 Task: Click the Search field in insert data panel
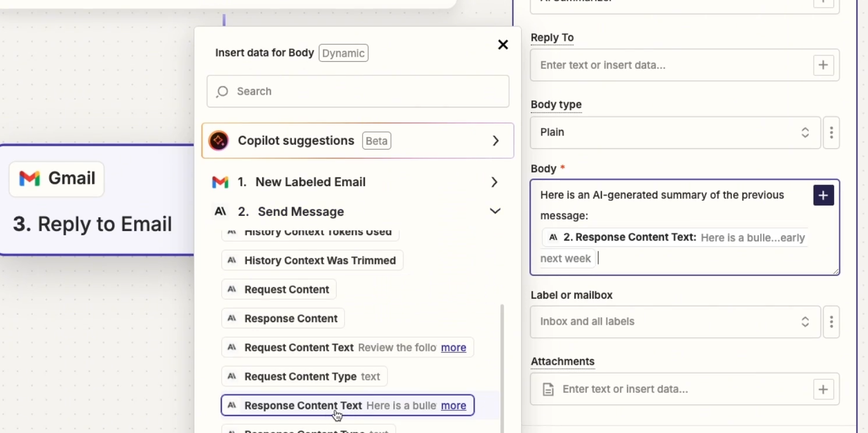pos(358,91)
